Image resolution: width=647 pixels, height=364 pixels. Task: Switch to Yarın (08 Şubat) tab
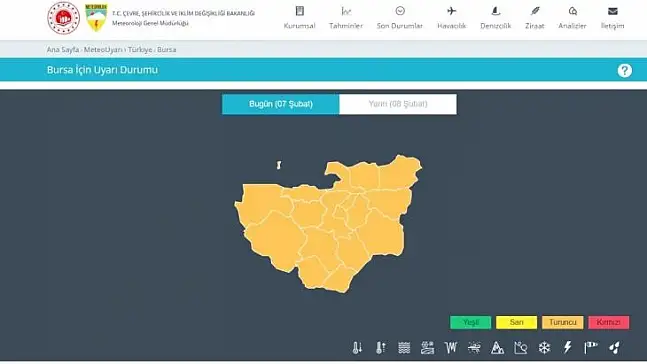tap(398, 104)
